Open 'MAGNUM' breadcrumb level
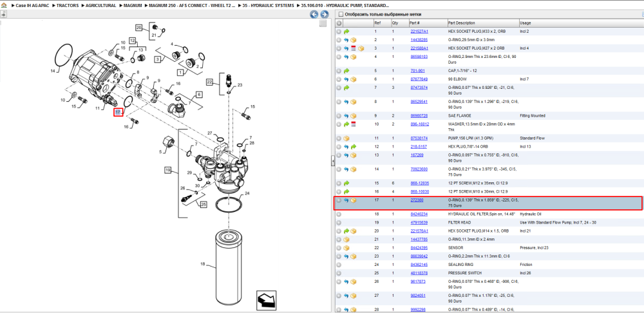 pyautogui.click(x=133, y=6)
